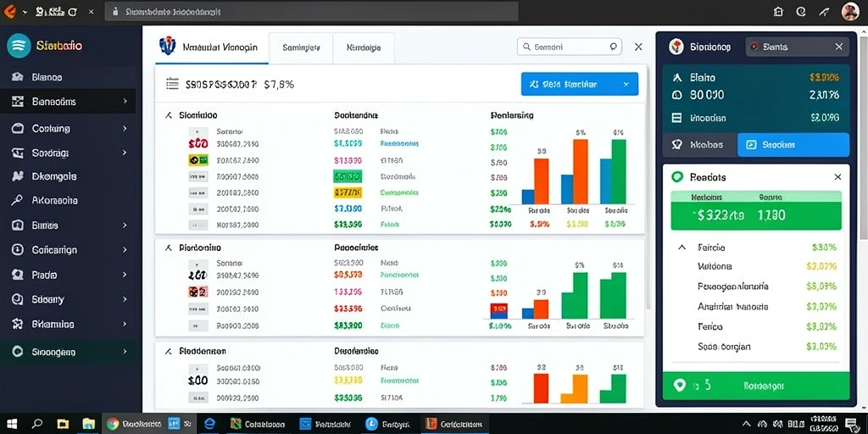
Task: Click the blue Slats Stantiar button
Action: pos(580,84)
